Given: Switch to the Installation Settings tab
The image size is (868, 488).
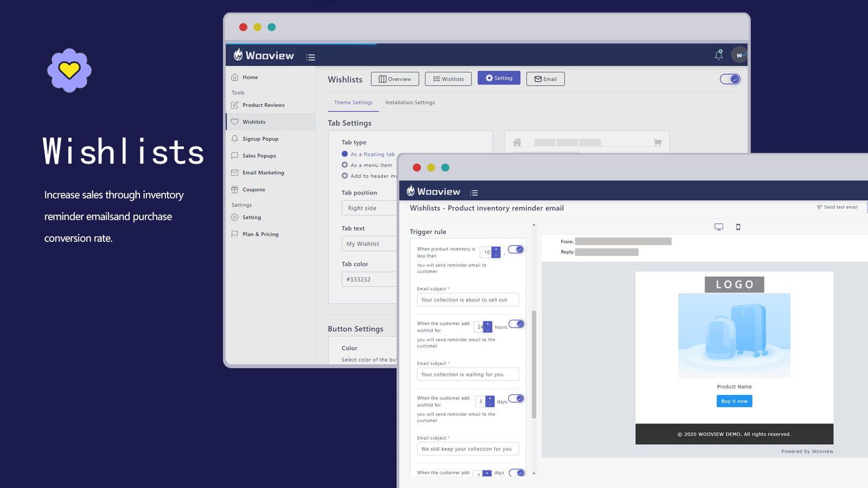Looking at the screenshot, I should pyautogui.click(x=410, y=102).
